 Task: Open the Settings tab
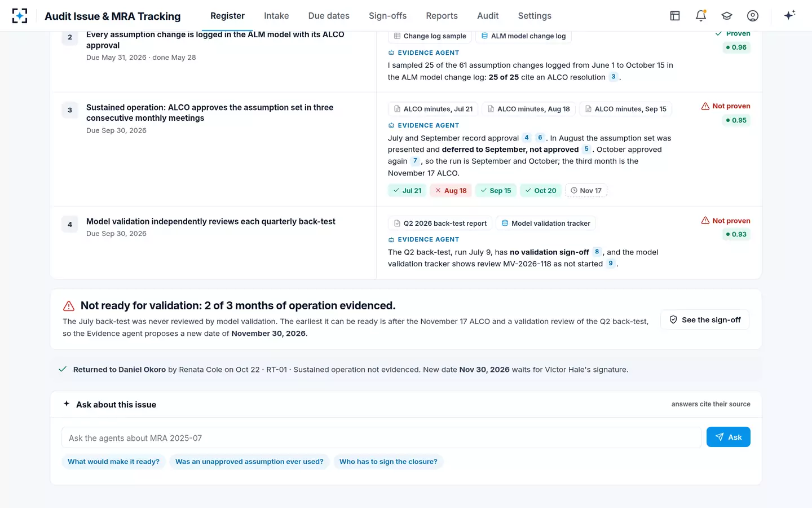click(535, 16)
